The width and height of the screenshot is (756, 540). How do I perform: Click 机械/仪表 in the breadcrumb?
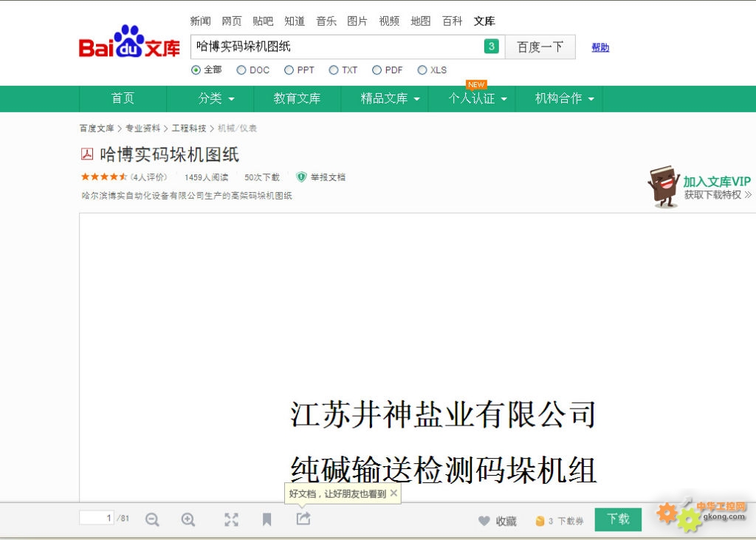(x=237, y=129)
